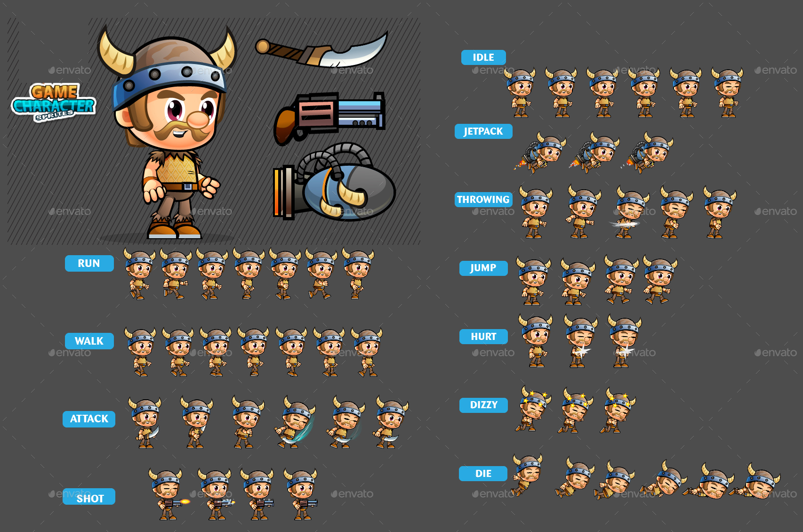This screenshot has height=532, width=803.
Task: Open the IDLE animation section
Action: pyautogui.click(x=483, y=57)
